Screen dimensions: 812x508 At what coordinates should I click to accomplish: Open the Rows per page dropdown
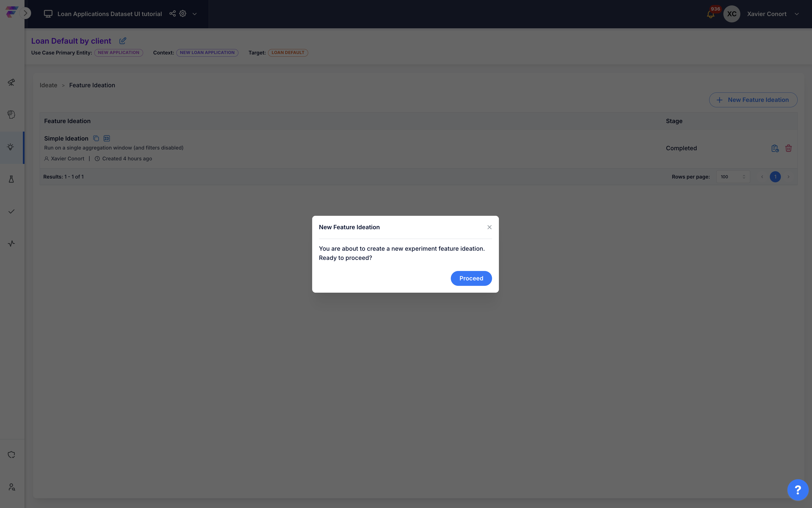[x=733, y=177]
